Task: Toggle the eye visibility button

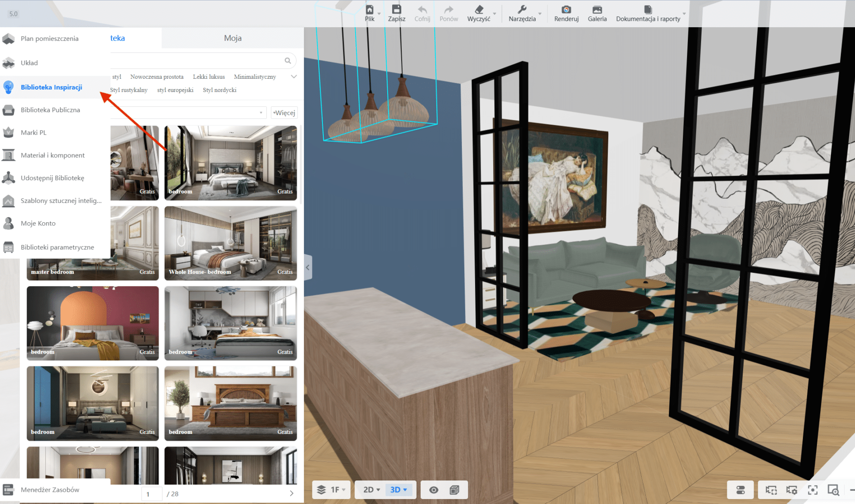Action: pos(433,490)
